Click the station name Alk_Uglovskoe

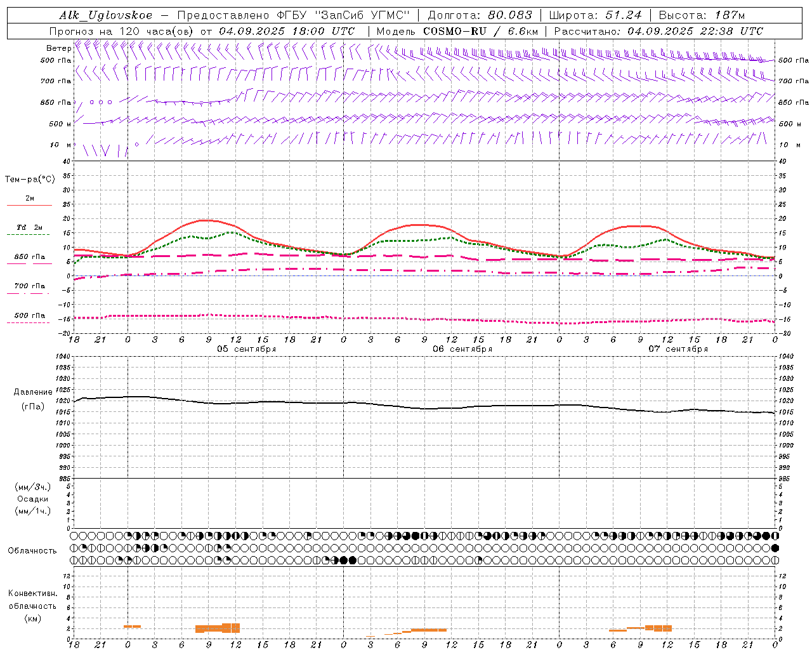pos(106,15)
